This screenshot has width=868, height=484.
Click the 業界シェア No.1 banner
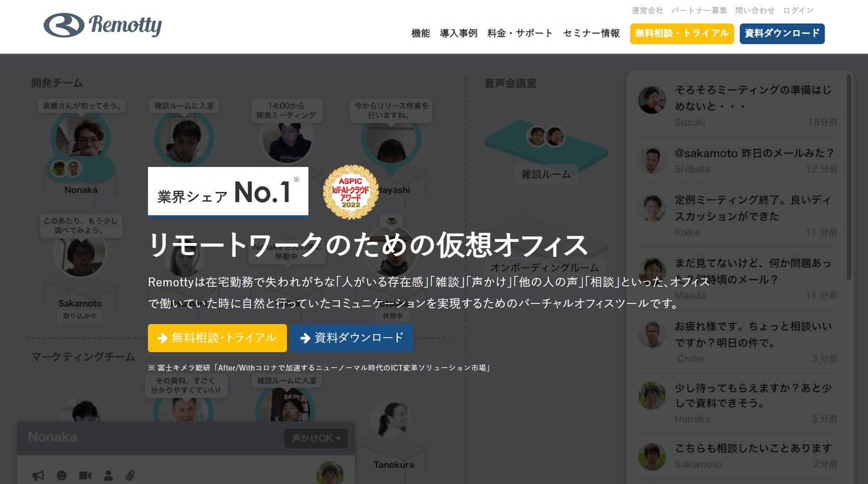(x=228, y=191)
